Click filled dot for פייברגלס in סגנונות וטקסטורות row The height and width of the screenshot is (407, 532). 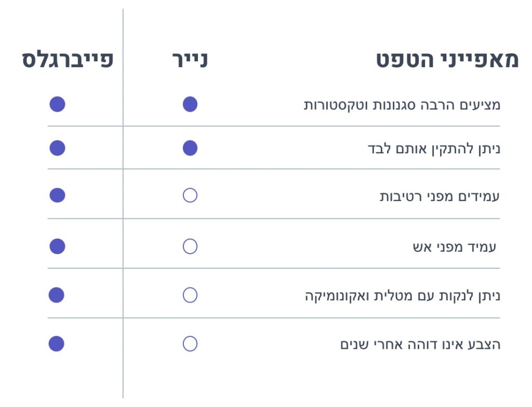[x=57, y=104]
